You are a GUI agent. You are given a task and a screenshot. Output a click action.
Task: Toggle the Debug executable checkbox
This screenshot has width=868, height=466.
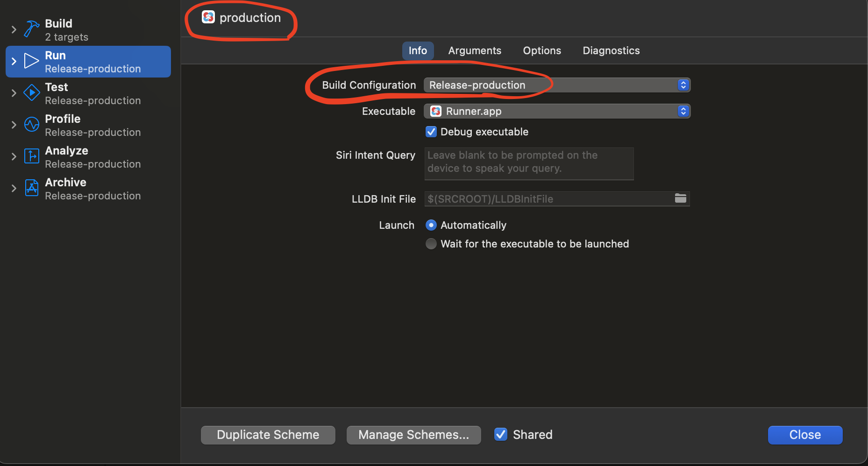[x=431, y=132]
